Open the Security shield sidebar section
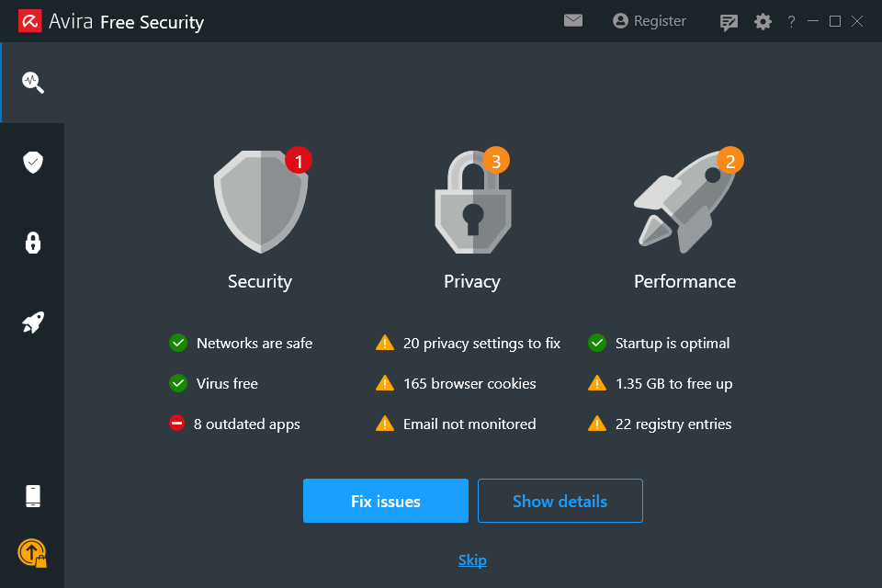Screen dimensions: 882x588 (x=33, y=163)
